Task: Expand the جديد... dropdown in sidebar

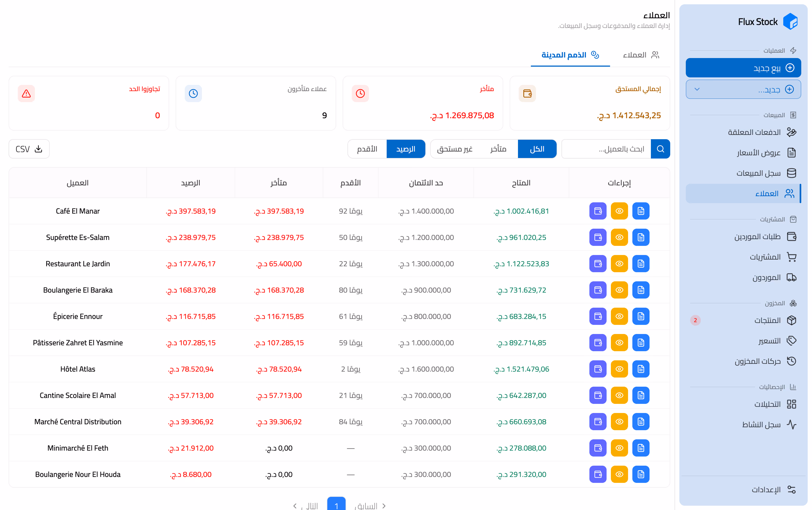Action: (743, 89)
